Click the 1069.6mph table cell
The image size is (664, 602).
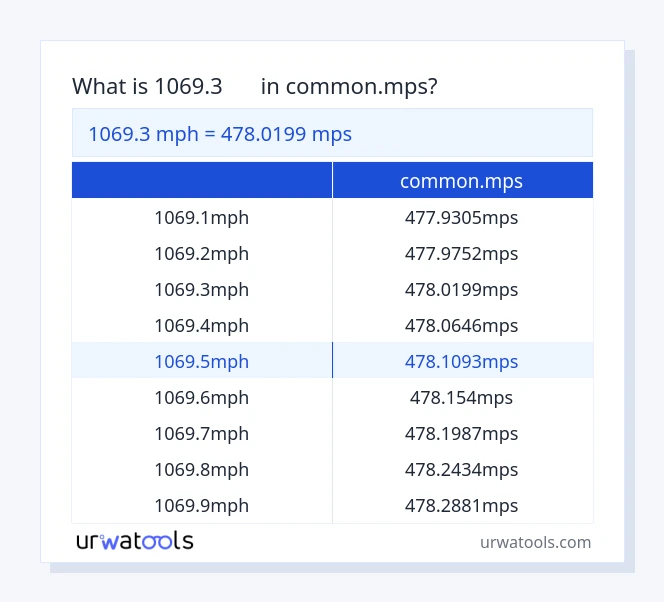click(201, 397)
